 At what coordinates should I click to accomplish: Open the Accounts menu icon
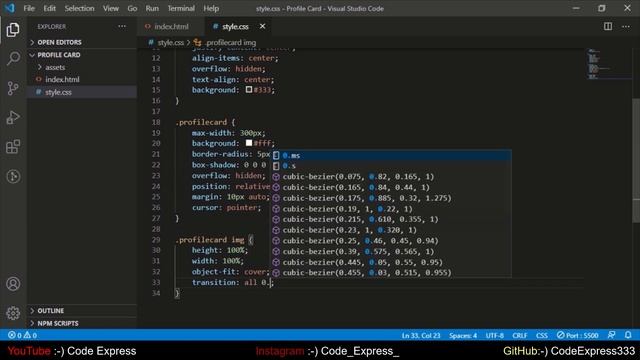click(13, 284)
